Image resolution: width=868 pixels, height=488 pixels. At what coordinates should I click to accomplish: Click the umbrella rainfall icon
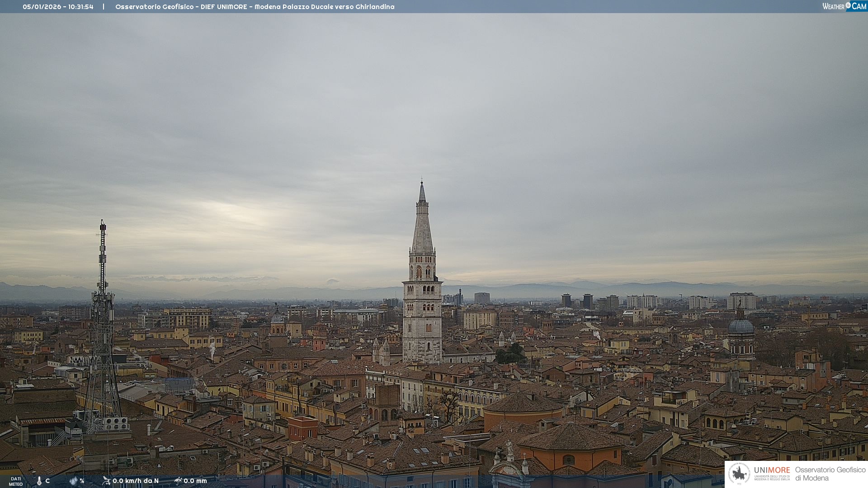178,481
